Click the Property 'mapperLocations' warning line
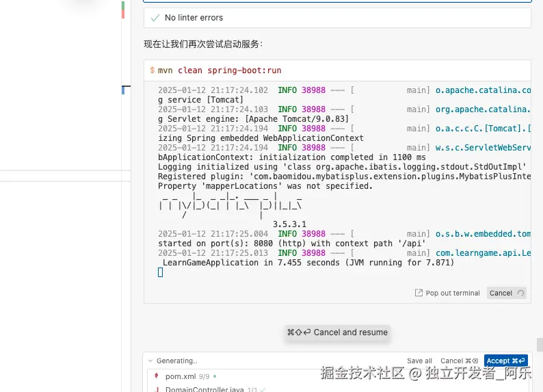The width and height of the screenshot is (543, 392). pos(265,186)
